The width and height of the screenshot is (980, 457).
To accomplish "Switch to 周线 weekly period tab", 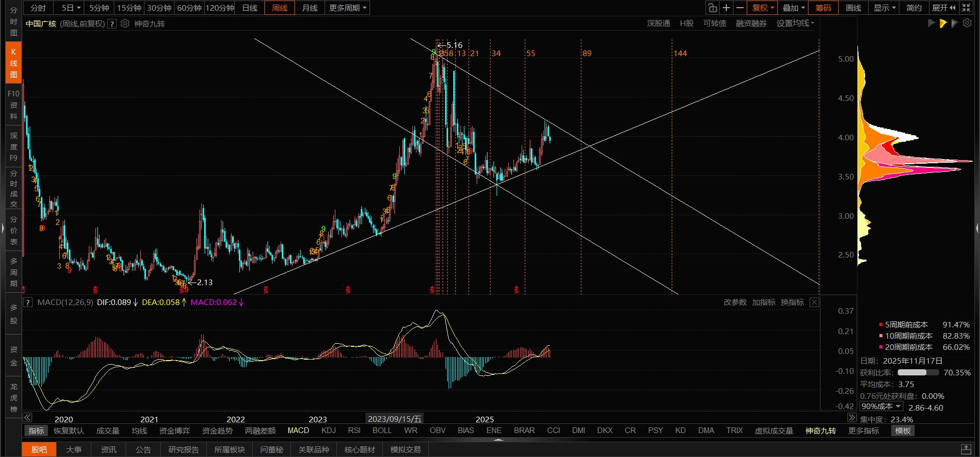I will (x=280, y=8).
